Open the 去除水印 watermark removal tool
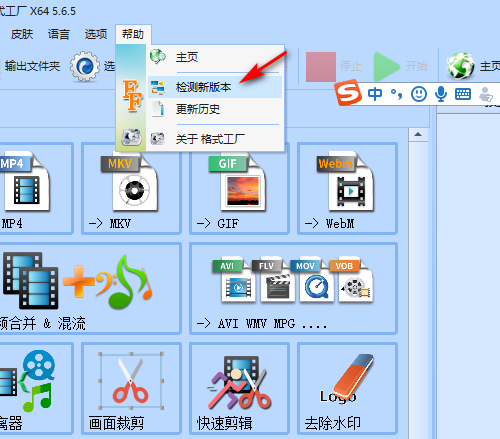The image size is (500, 439). coord(347,388)
